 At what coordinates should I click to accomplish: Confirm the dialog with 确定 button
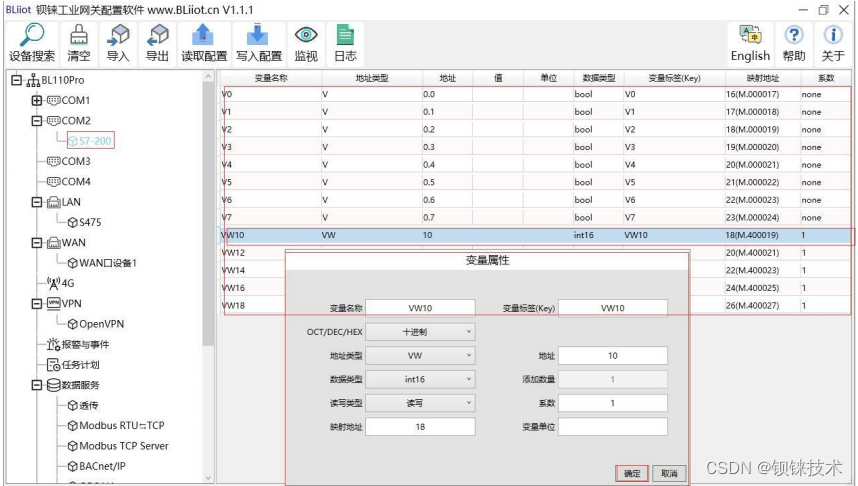[632, 473]
